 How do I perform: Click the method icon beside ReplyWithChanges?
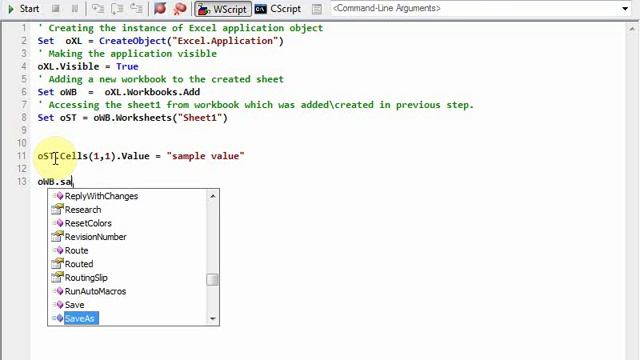(x=58, y=196)
